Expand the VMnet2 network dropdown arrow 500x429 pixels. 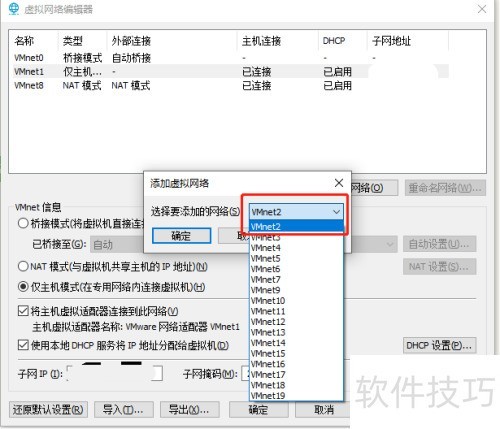pyautogui.click(x=336, y=212)
